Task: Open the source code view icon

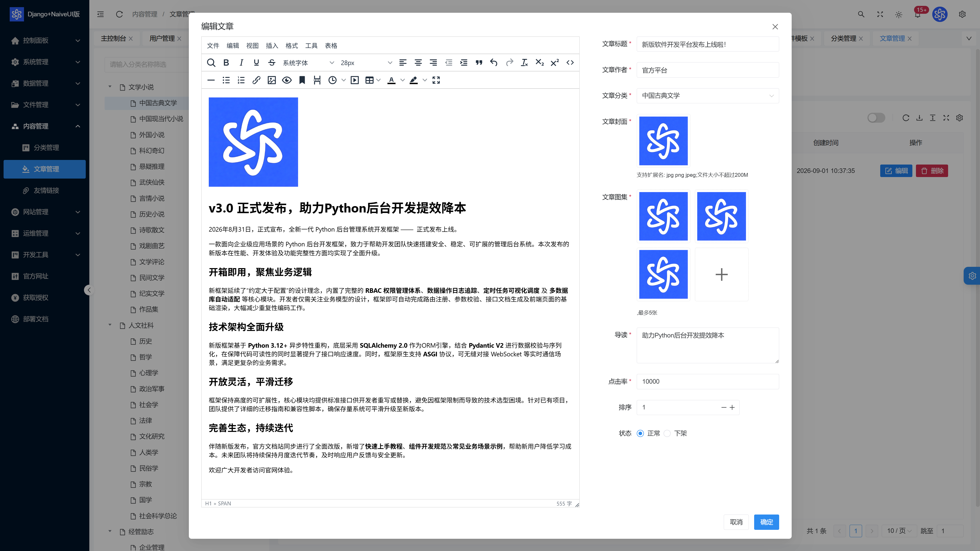Action: [x=570, y=63]
